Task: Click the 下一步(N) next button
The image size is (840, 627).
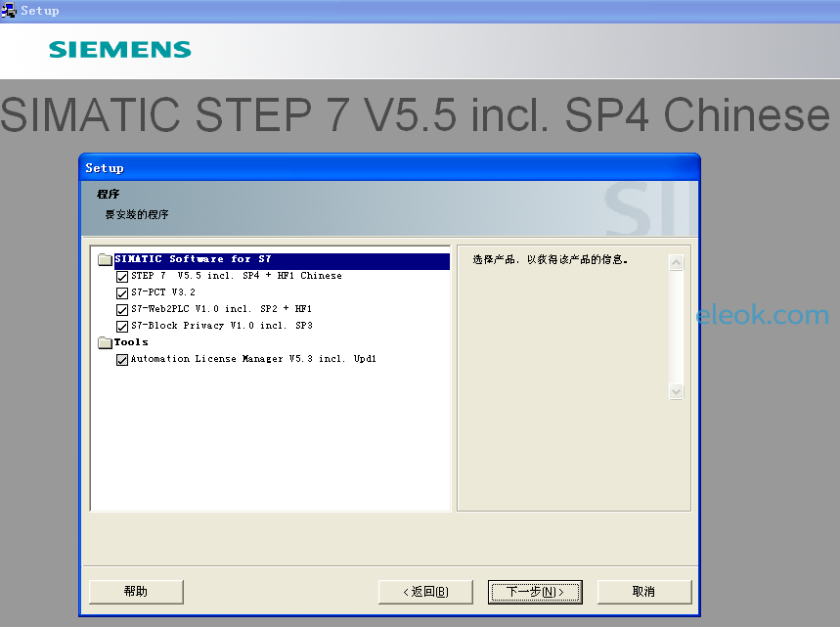Action: pos(535,592)
